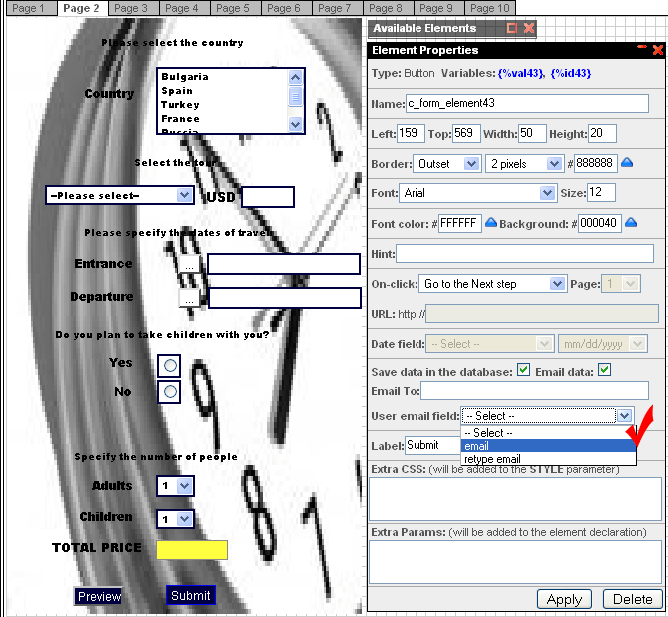Viewport: 668px width, 617px height.
Task: Click the font Size field
Action: tap(601, 193)
